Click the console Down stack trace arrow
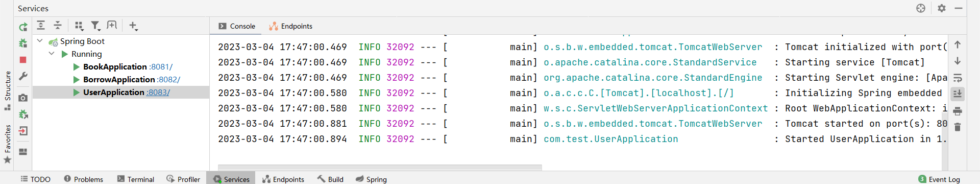The width and height of the screenshot is (980, 184). pos(958,61)
